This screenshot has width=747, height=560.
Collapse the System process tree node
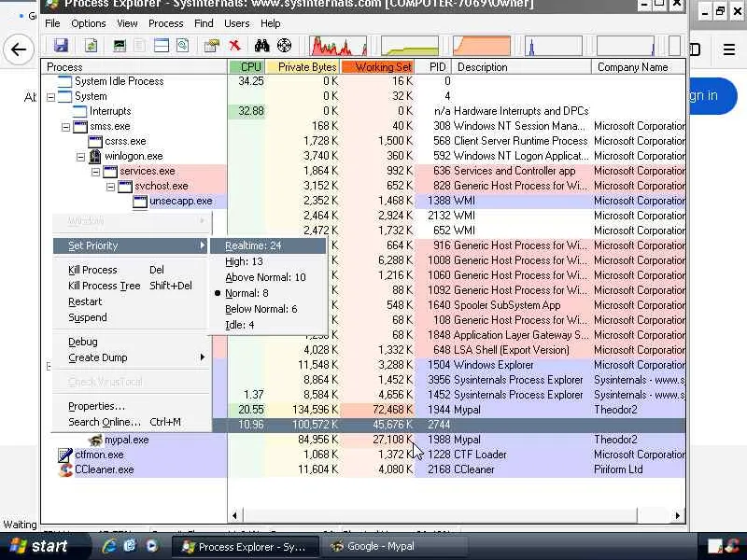[50, 97]
